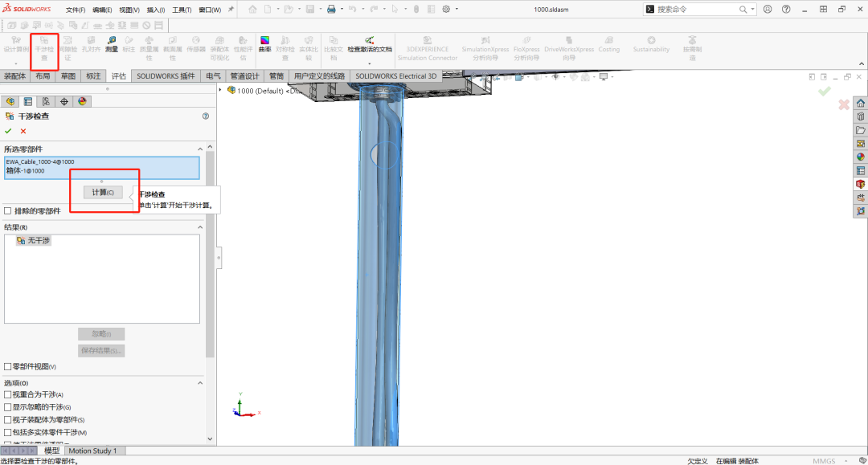Enable 视子装配体为零部件 option

pos(8,420)
